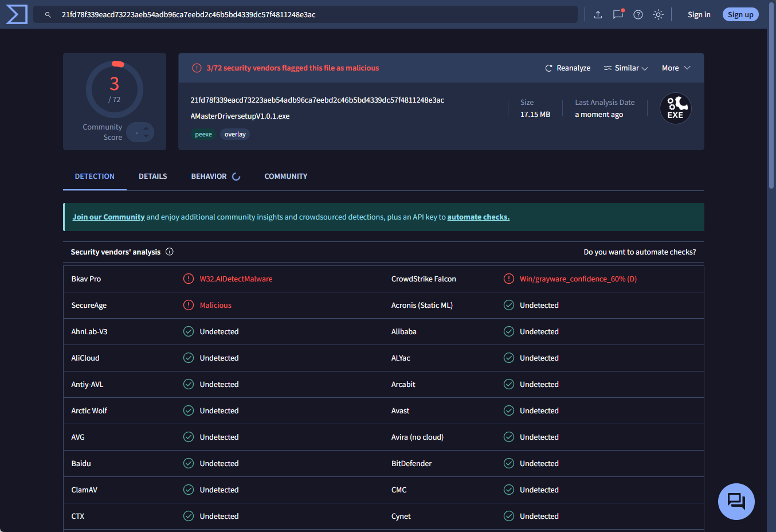Click the Sign in link
776x532 pixels.
[699, 15]
